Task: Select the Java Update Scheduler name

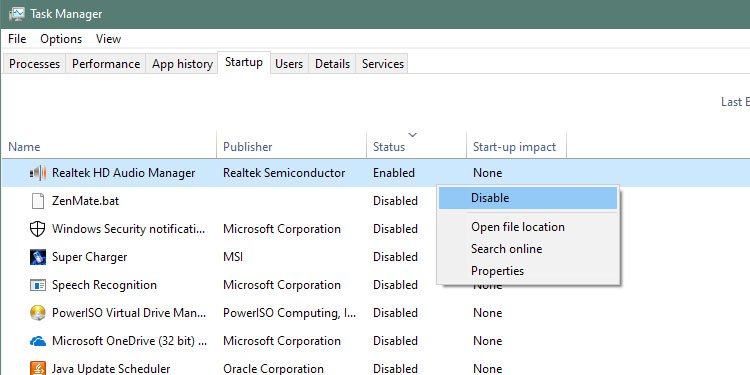Action: pyautogui.click(x=111, y=369)
